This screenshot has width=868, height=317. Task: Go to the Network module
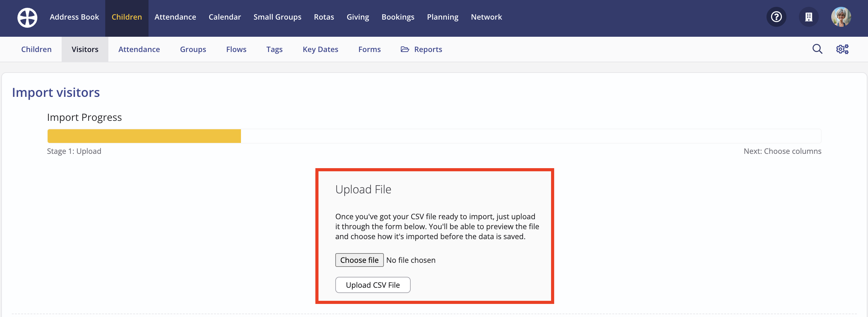point(486,17)
